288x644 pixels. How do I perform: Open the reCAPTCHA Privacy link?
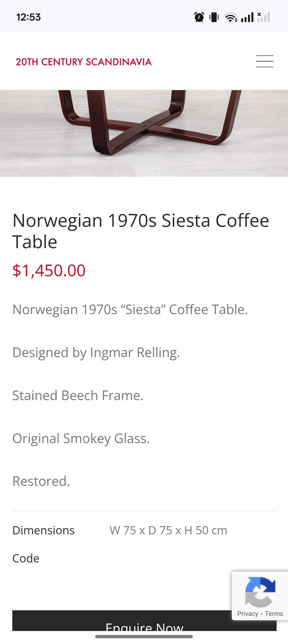coord(247,614)
